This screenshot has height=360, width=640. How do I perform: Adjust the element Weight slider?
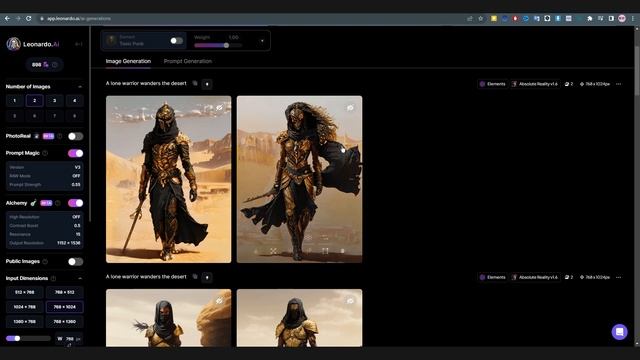coord(218,45)
